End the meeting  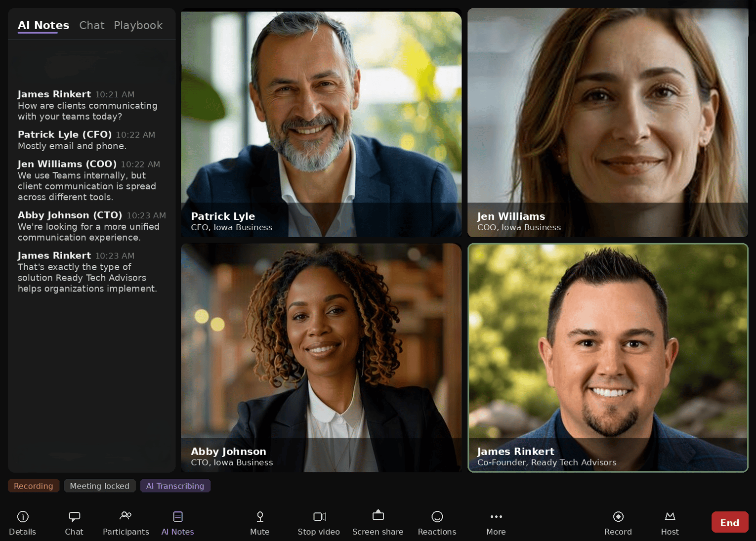730,522
